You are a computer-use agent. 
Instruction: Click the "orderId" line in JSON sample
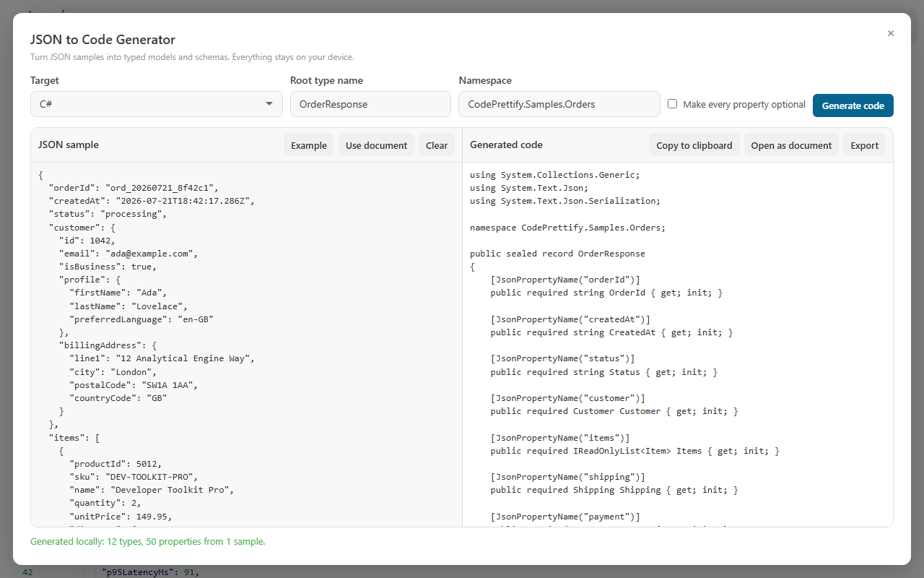pos(134,188)
